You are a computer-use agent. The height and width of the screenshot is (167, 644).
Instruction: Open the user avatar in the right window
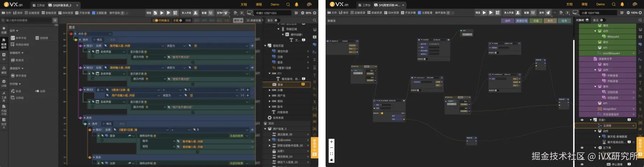(635, 4)
